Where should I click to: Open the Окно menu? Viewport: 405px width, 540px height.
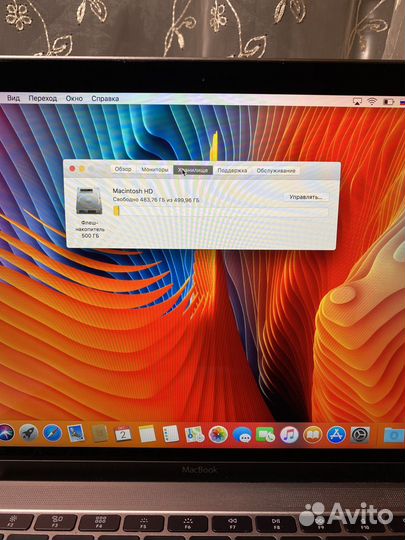(x=74, y=98)
